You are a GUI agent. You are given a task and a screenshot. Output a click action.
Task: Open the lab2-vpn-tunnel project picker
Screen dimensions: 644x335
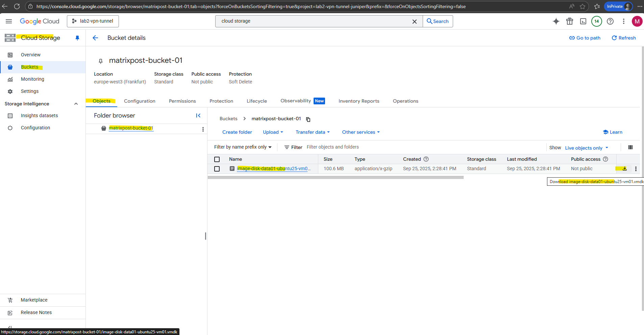[x=93, y=21]
